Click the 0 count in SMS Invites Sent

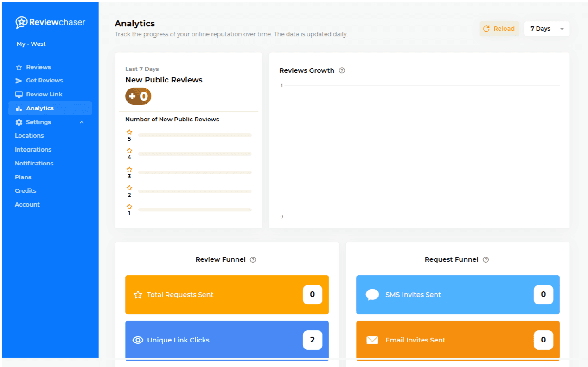[x=543, y=295]
